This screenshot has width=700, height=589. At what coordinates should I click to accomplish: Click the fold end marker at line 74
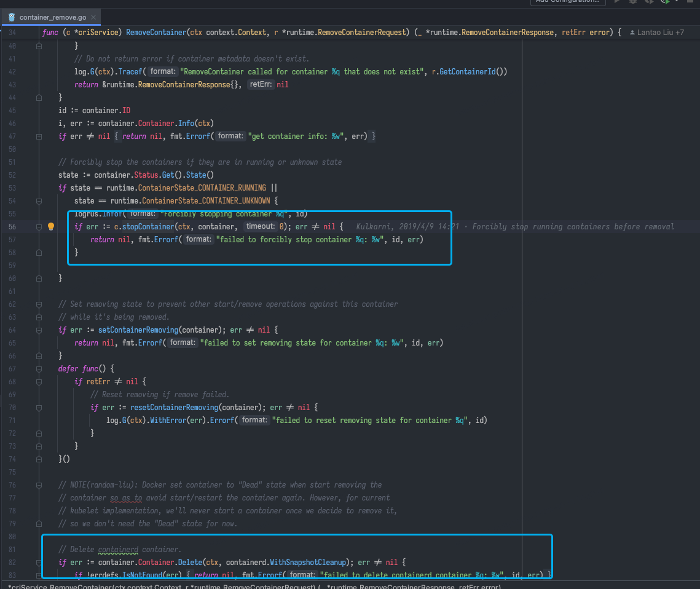coord(39,459)
